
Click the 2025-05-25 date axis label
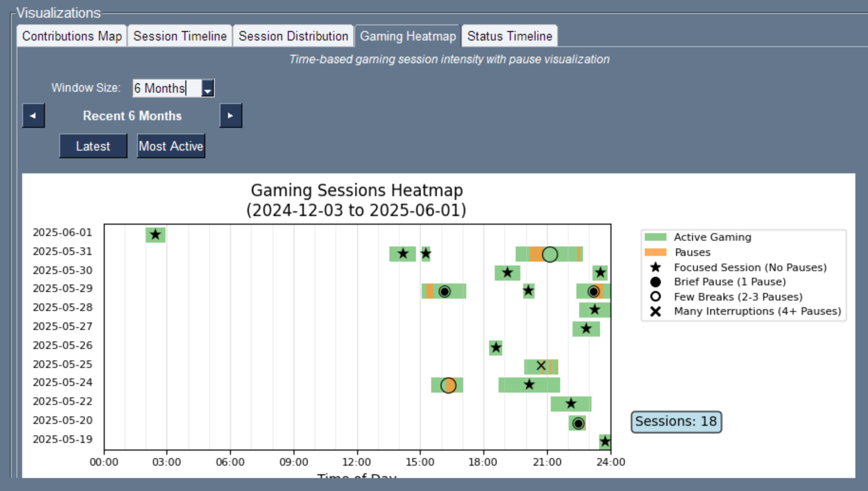63,364
